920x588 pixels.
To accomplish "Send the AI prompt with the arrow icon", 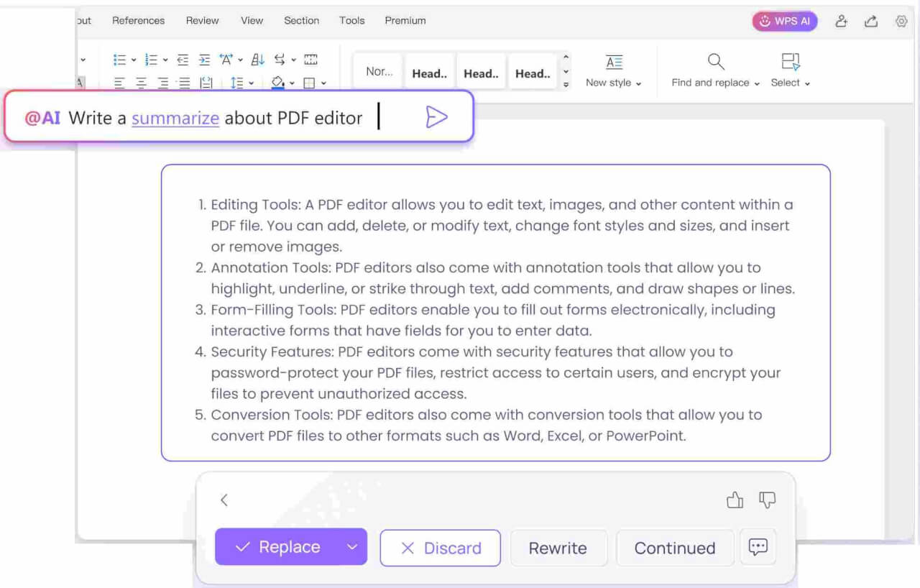I will point(436,117).
